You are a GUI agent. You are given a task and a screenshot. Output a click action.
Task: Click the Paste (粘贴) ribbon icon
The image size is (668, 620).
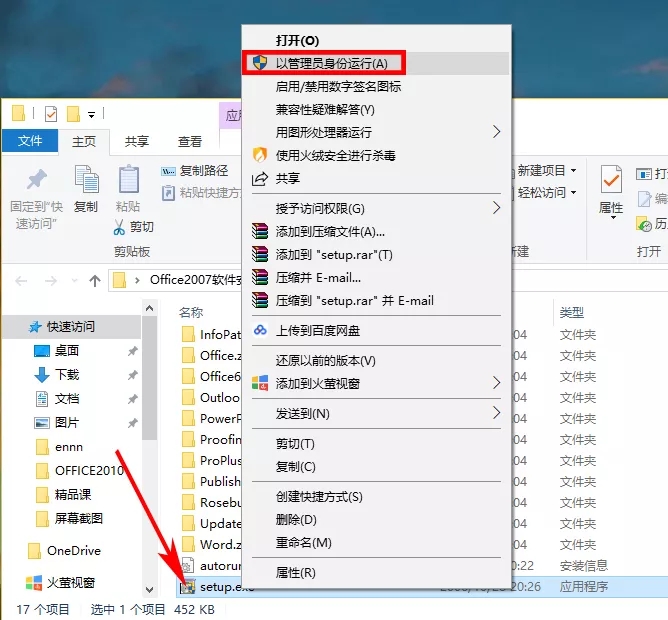pos(128,179)
